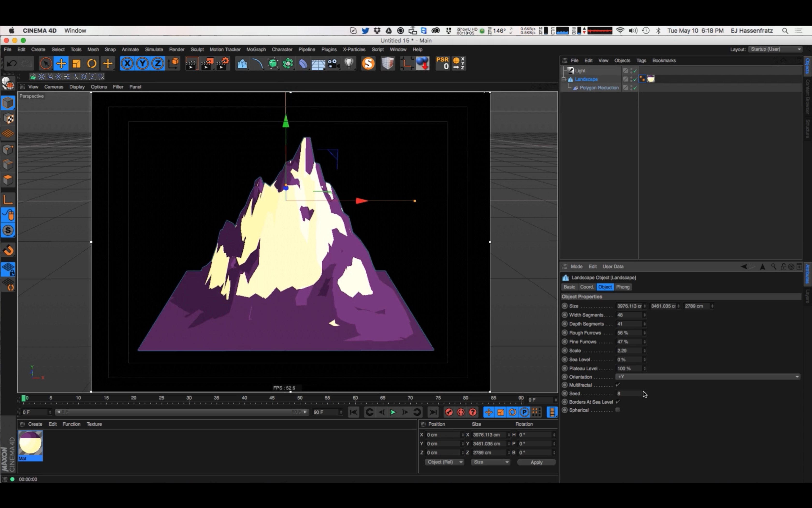The width and height of the screenshot is (812, 508).
Task: Click the orange S plugin icon
Action: point(368,63)
